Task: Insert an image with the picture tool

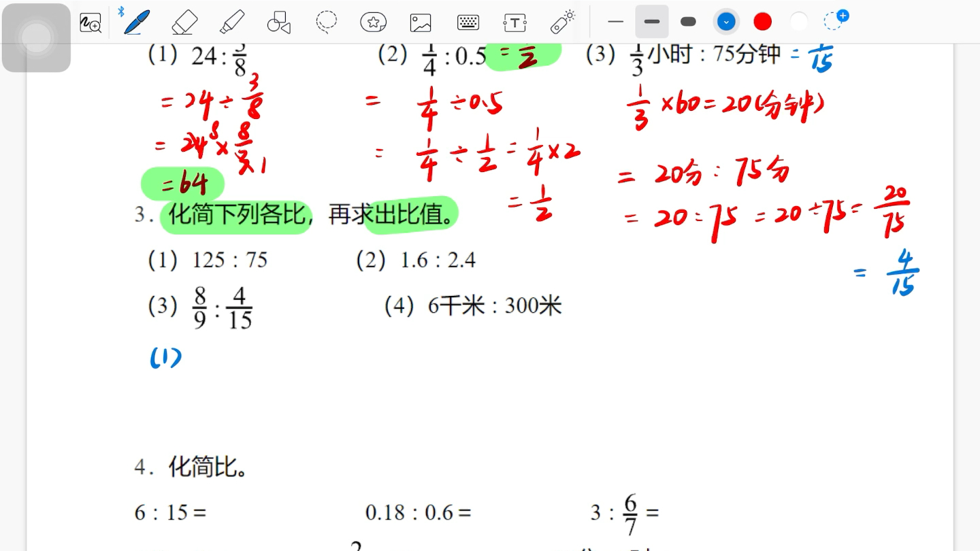Action: [x=421, y=22]
